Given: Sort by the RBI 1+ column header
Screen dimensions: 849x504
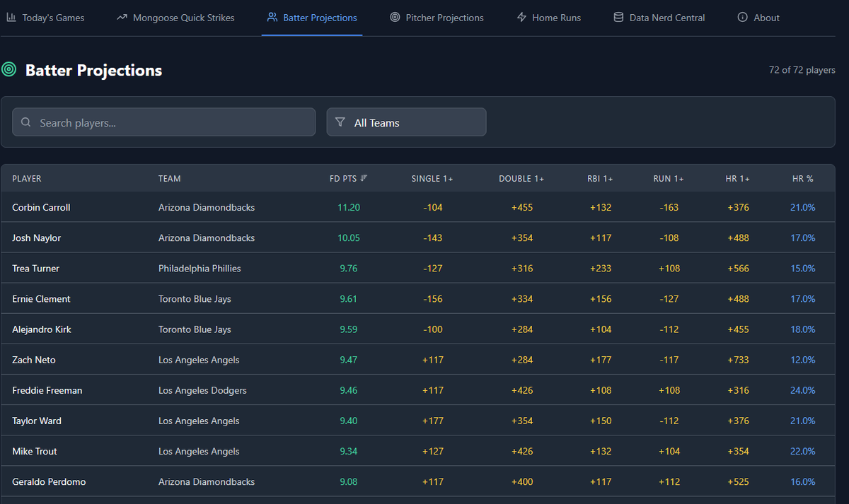Looking at the screenshot, I should 600,179.
